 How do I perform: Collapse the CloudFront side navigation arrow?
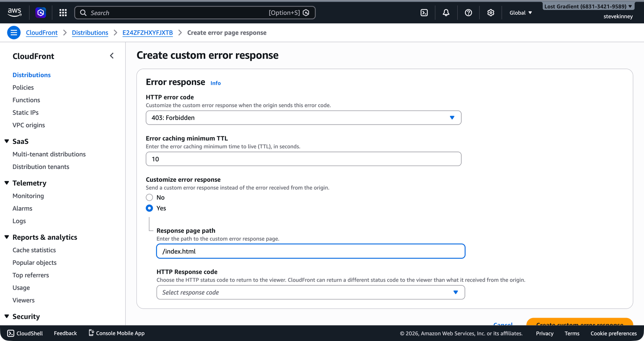pyautogui.click(x=112, y=56)
